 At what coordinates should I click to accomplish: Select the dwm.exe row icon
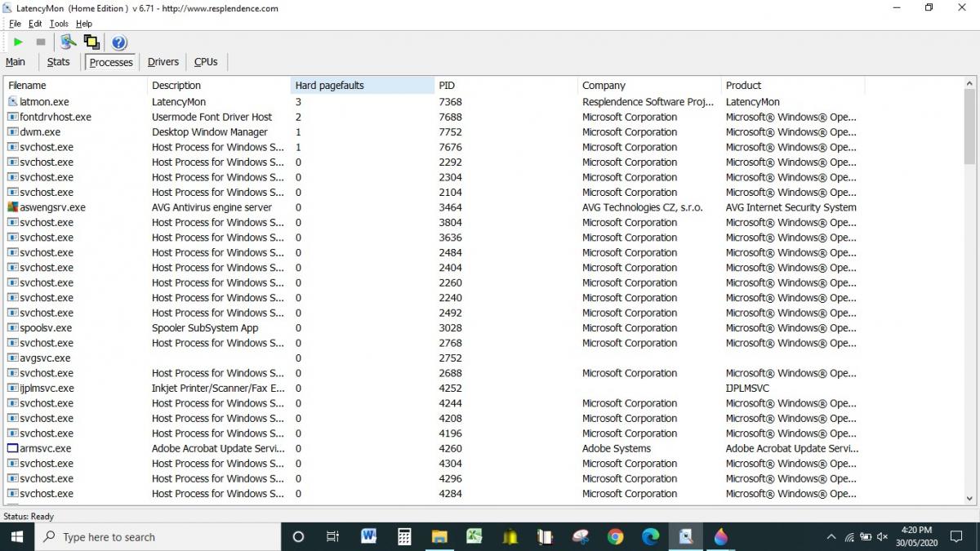point(12,132)
